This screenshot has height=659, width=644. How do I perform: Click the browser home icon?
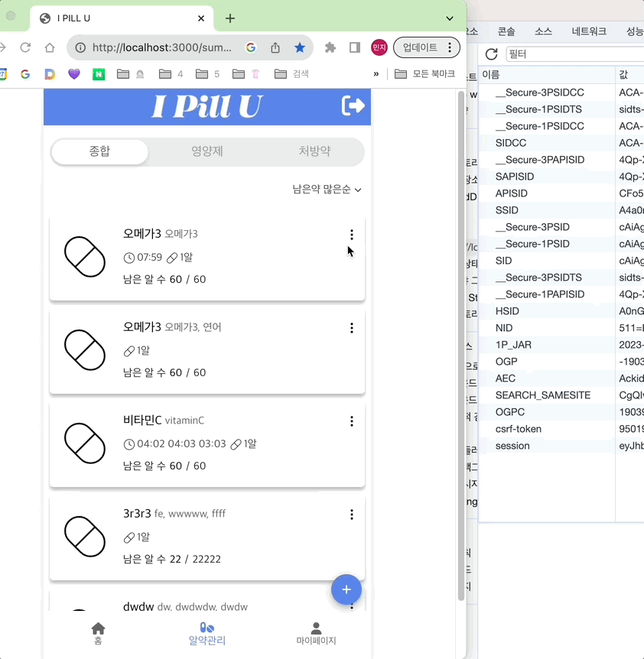[x=50, y=47]
